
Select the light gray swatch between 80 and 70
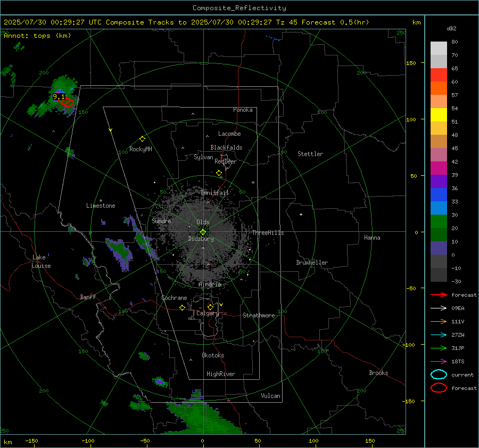click(x=439, y=48)
